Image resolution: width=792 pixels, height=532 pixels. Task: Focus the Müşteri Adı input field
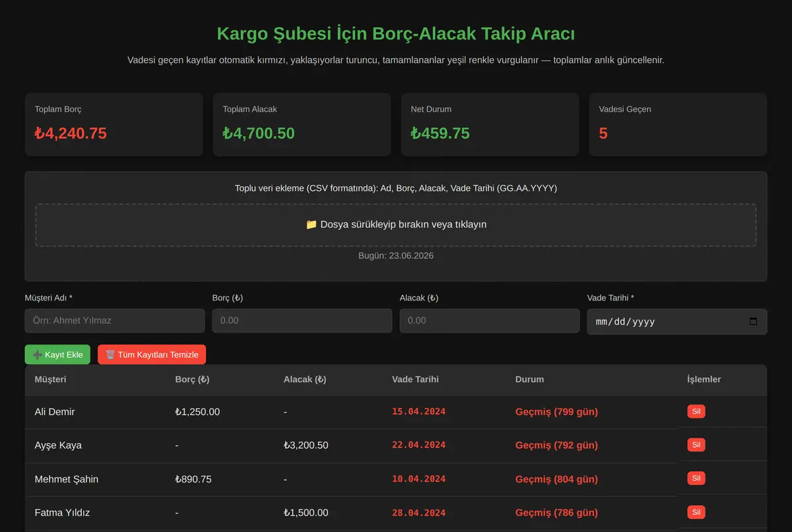point(115,321)
